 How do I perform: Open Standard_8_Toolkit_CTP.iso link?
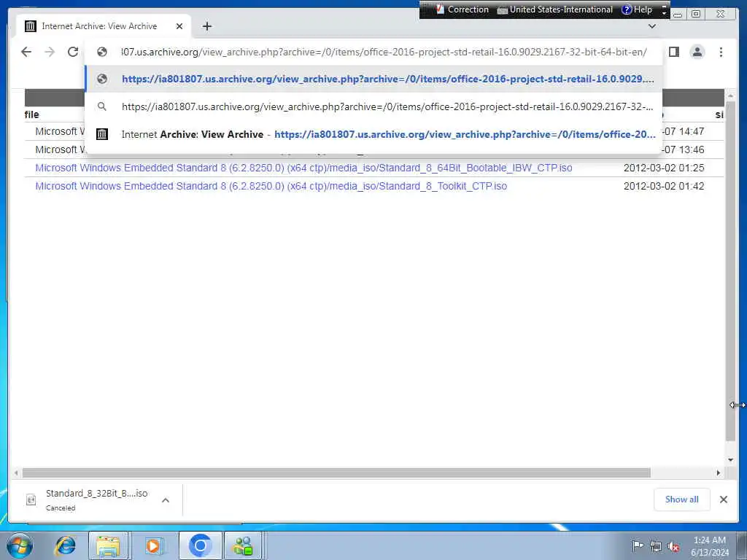coord(271,186)
